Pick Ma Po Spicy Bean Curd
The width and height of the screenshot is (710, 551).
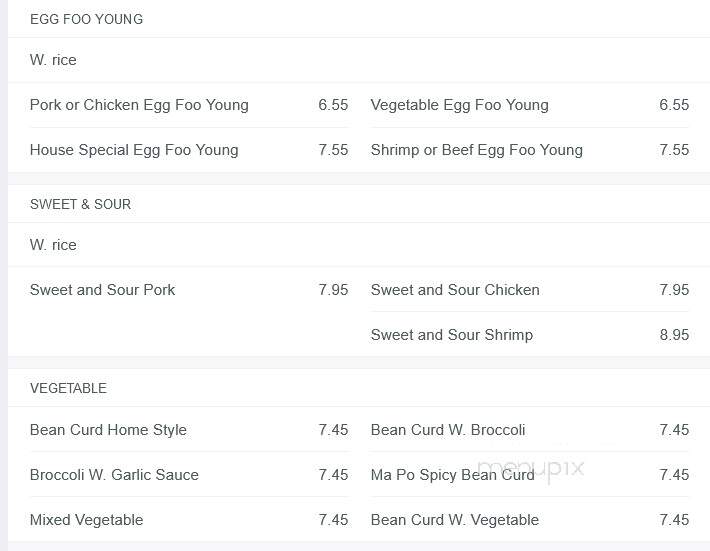click(x=452, y=474)
